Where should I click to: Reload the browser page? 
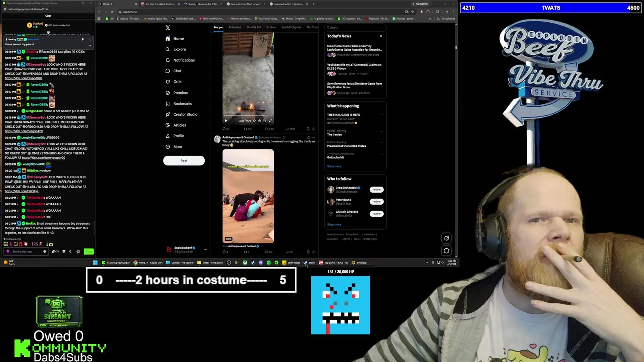pyautogui.click(x=112, y=12)
